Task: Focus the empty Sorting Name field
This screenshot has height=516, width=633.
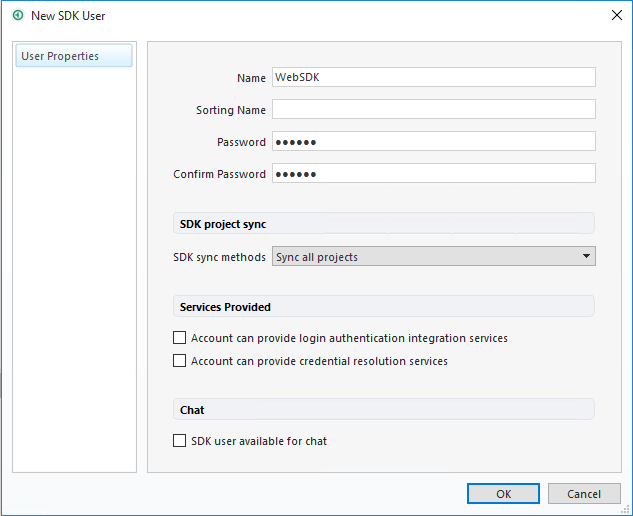Action: pos(433,110)
